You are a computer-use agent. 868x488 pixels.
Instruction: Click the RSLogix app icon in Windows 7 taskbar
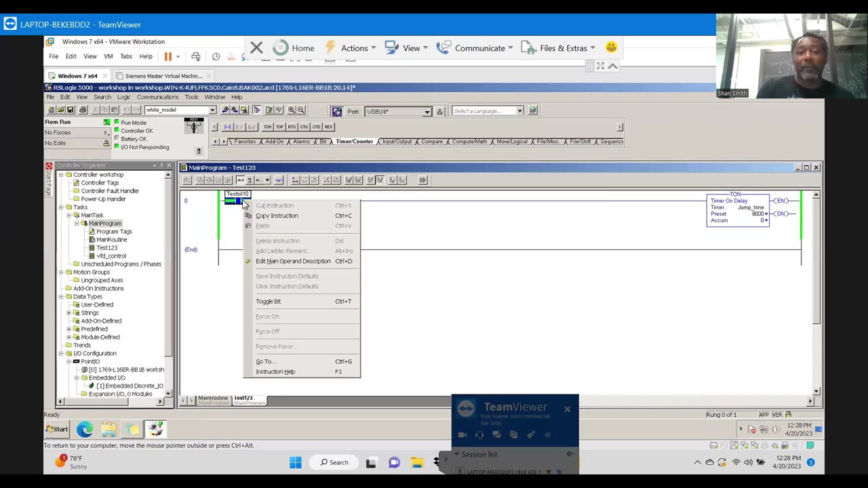[155, 429]
